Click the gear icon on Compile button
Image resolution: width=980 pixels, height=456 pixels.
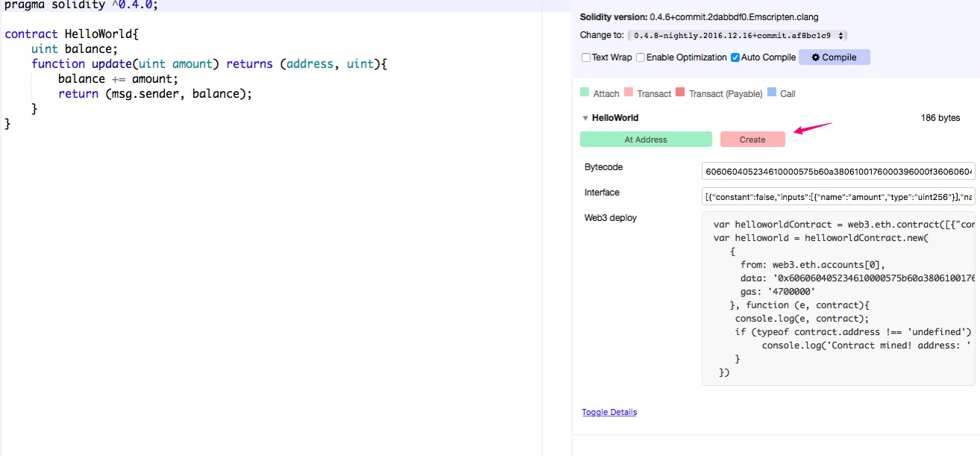(x=815, y=57)
